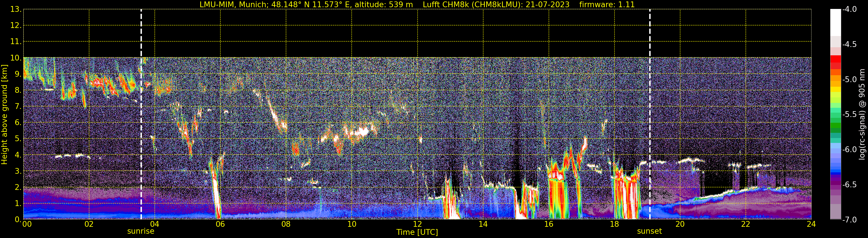Click the '13.' height axis tick label
Screen dimensions: 868x238
pos(16,10)
